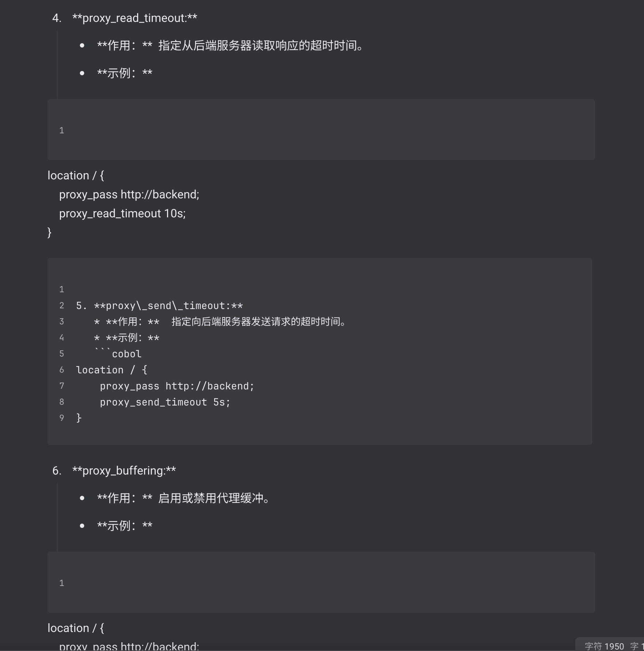644x651 pixels.
Task: Click the 示例 bullet under proxy_buffering
Action: tap(125, 526)
